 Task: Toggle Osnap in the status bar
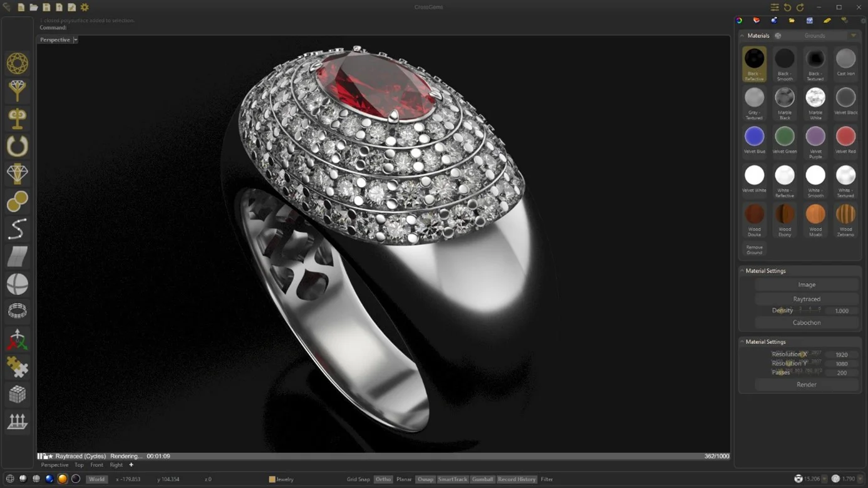pos(425,479)
